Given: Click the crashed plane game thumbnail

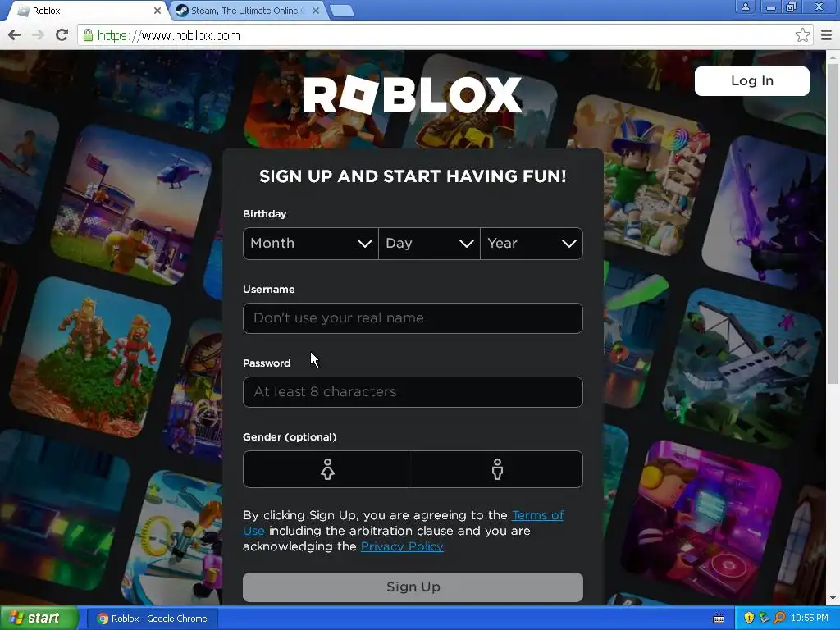Looking at the screenshot, I should 742,370.
